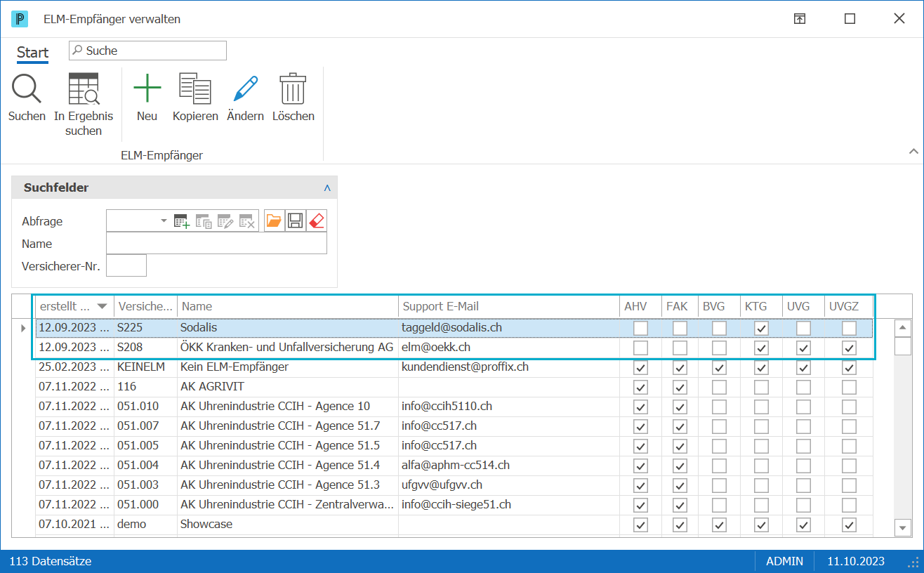Click the email kundendienst@proffix.ch

point(465,367)
